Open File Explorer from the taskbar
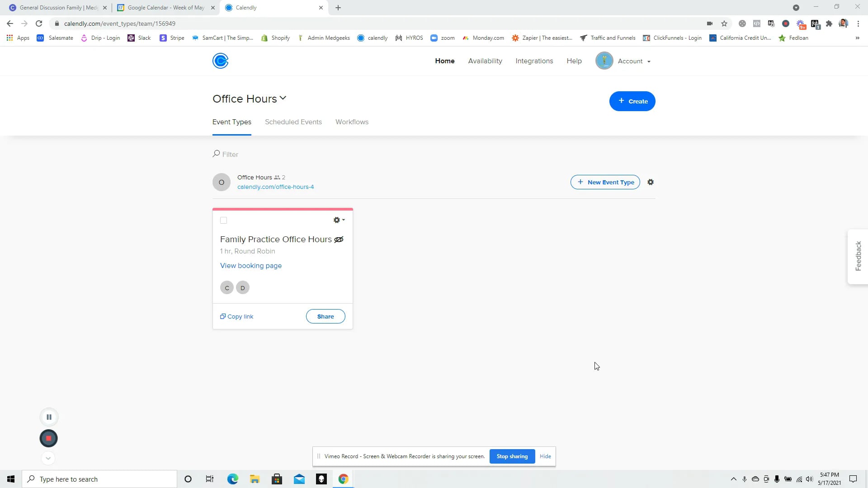The image size is (868, 488). pyautogui.click(x=255, y=479)
